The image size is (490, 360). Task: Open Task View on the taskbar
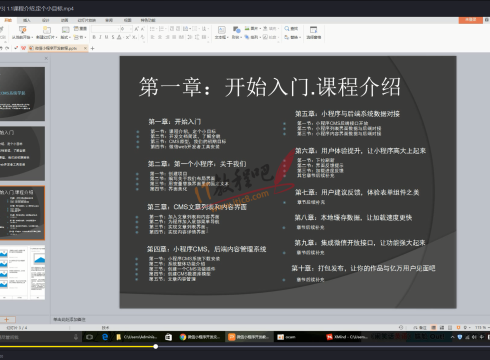click(89, 337)
